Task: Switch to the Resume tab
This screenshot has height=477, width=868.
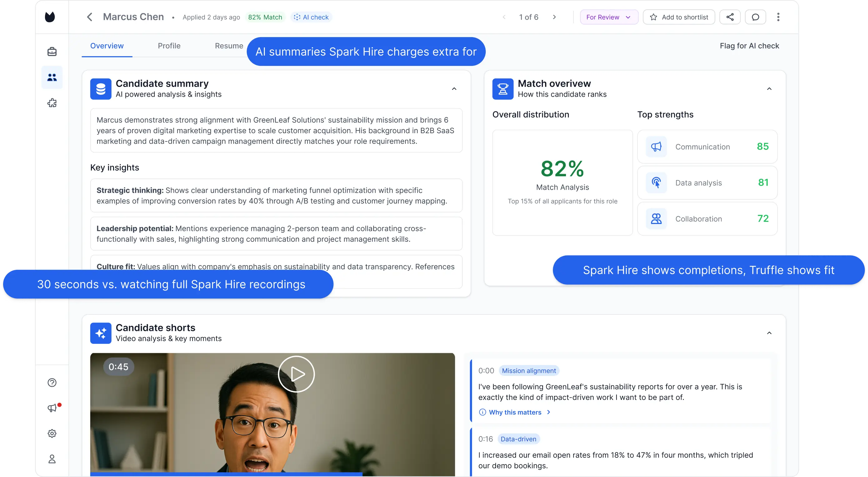Action: (229, 46)
